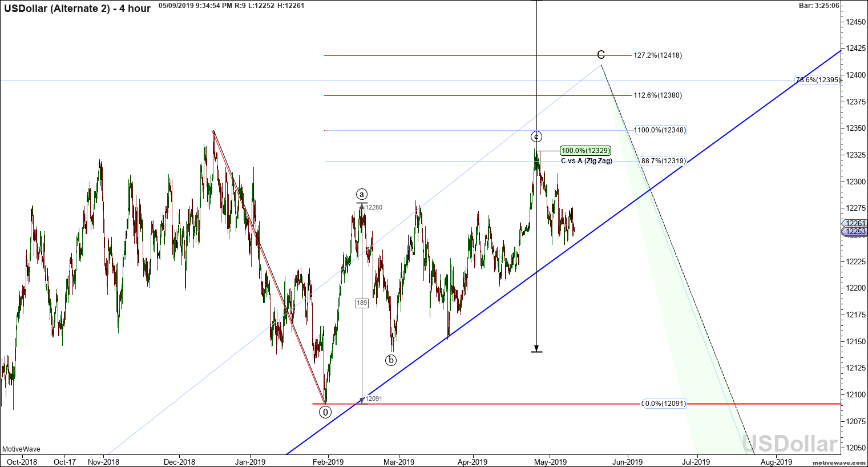This screenshot has height=467, width=868.
Task: Click the 'Oct-17' date on time axis
Action: click(x=64, y=462)
